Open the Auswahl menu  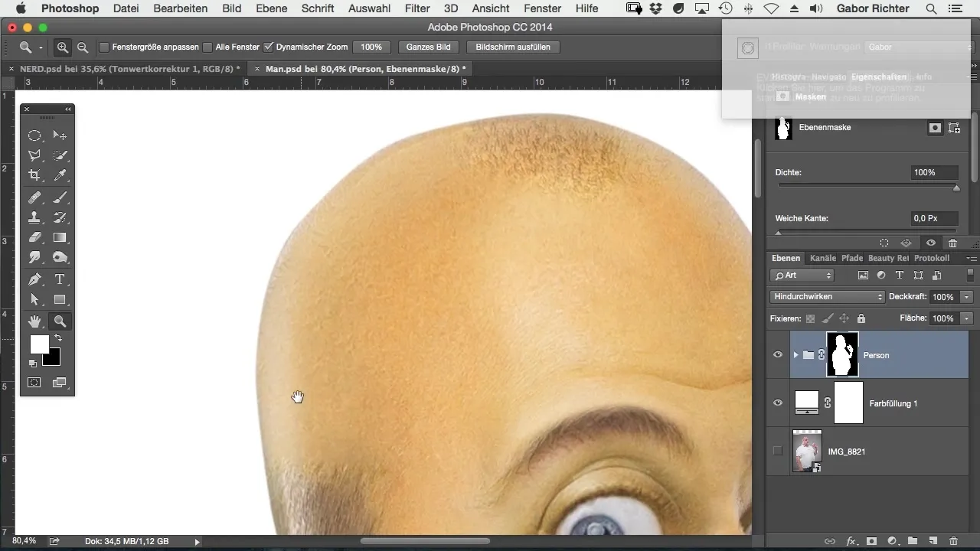tap(369, 8)
